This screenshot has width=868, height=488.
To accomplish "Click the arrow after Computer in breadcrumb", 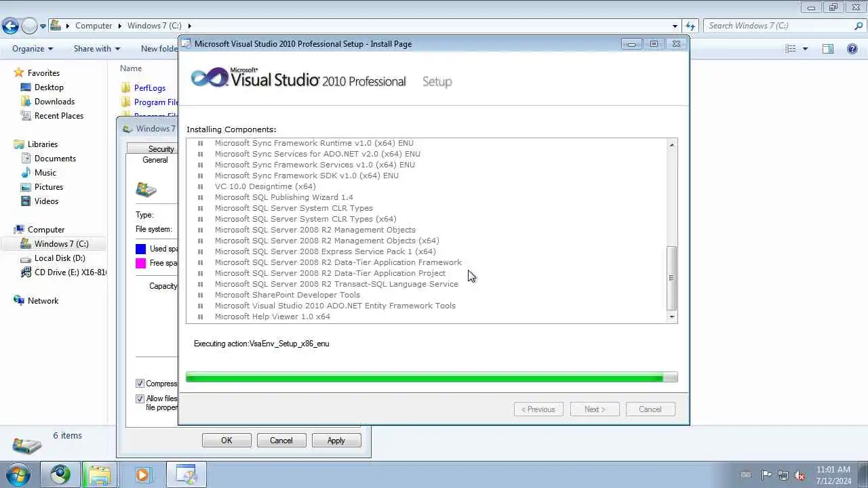I will point(120,26).
